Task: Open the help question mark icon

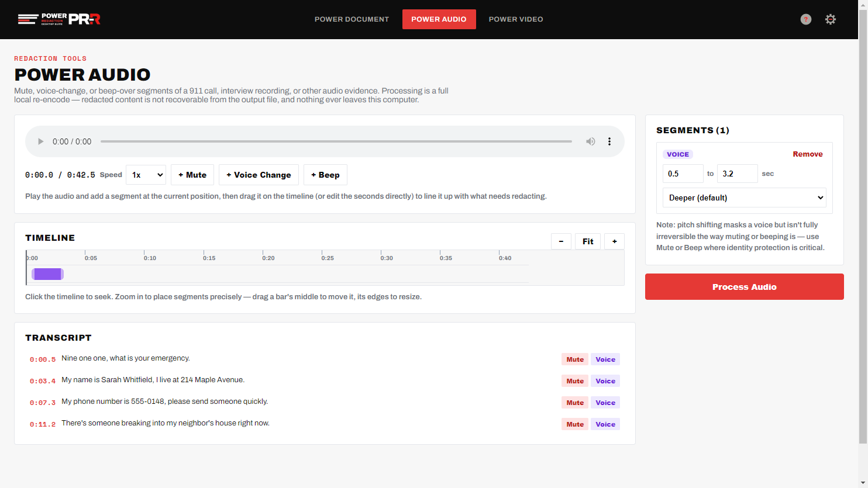Action: [x=806, y=19]
